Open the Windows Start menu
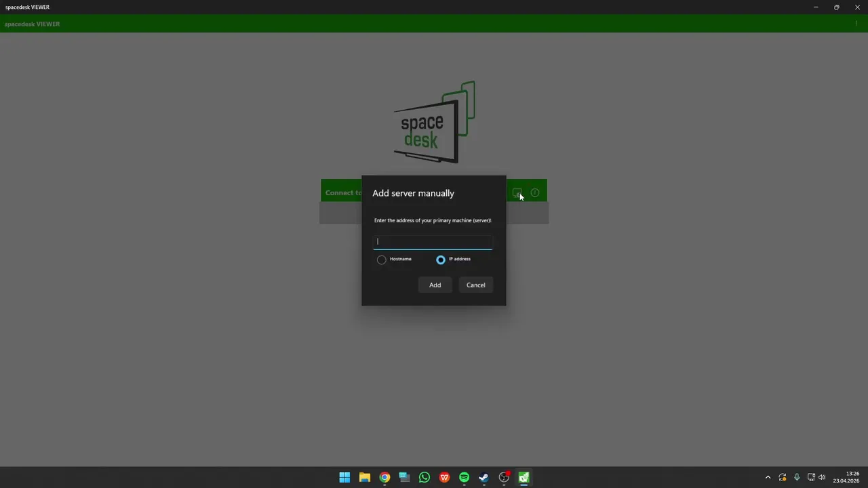The width and height of the screenshot is (868, 488). [344, 477]
